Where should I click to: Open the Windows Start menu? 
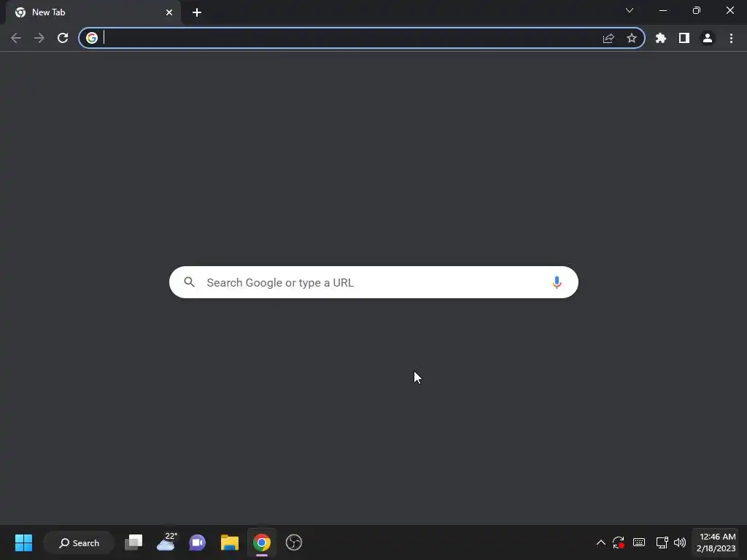pyautogui.click(x=23, y=542)
